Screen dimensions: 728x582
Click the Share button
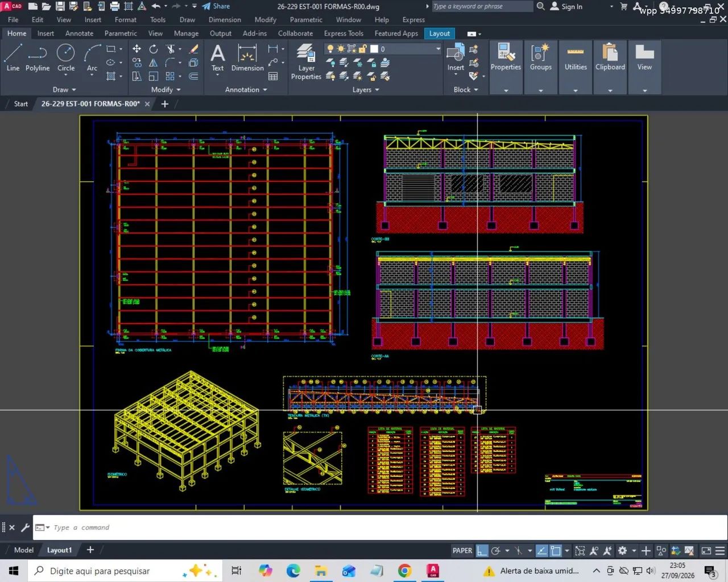pos(216,6)
